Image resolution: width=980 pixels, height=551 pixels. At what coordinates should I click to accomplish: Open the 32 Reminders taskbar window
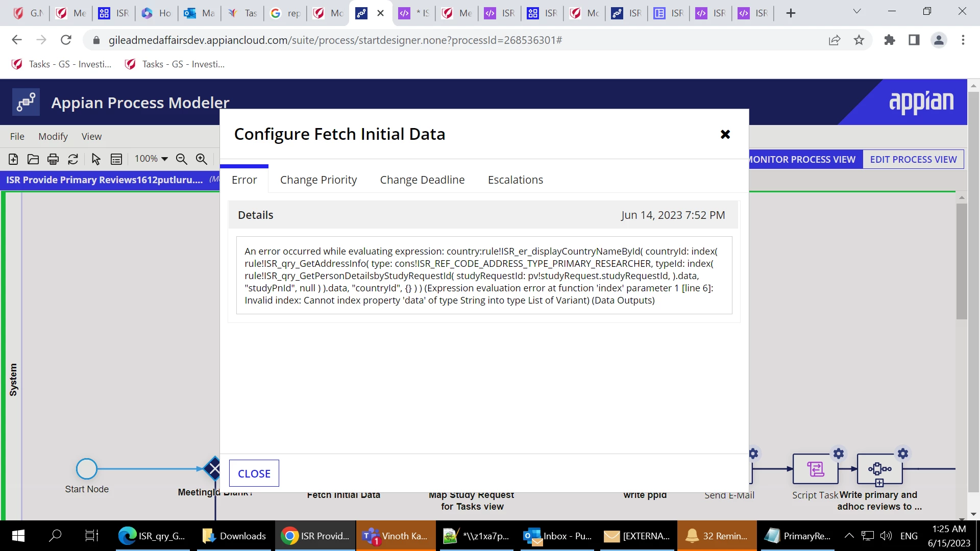(x=717, y=536)
